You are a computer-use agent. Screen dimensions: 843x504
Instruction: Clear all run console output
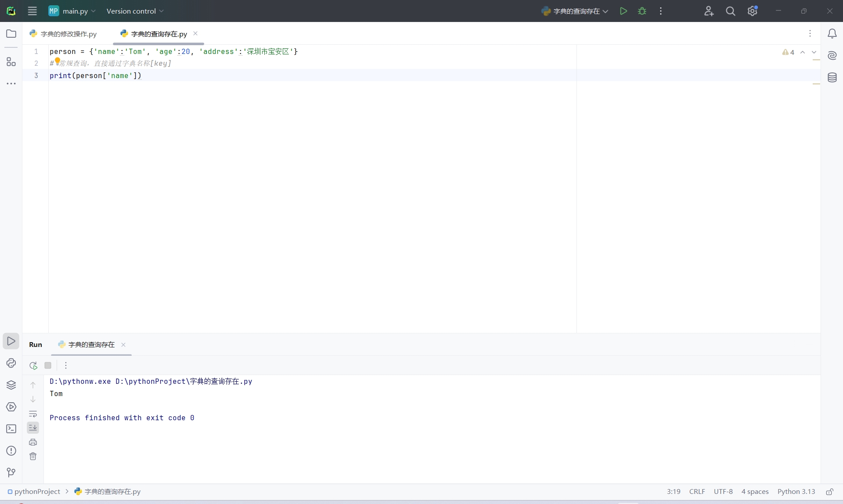point(33,457)
